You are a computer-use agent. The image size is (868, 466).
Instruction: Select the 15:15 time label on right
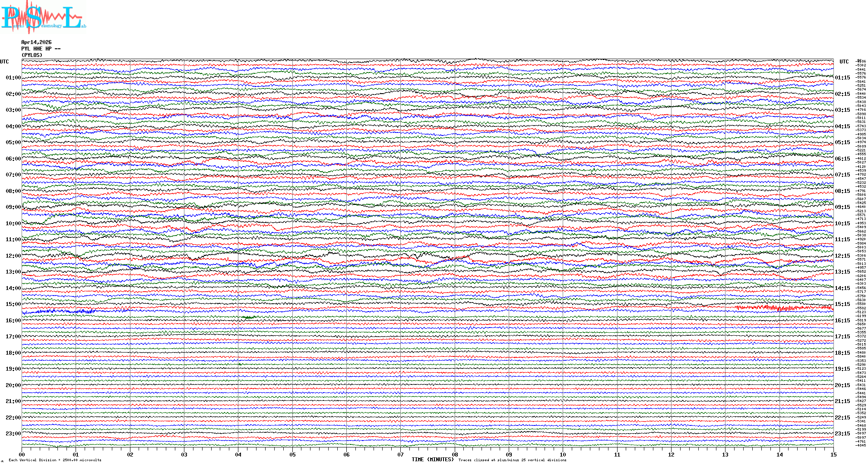tap(842, 304)
